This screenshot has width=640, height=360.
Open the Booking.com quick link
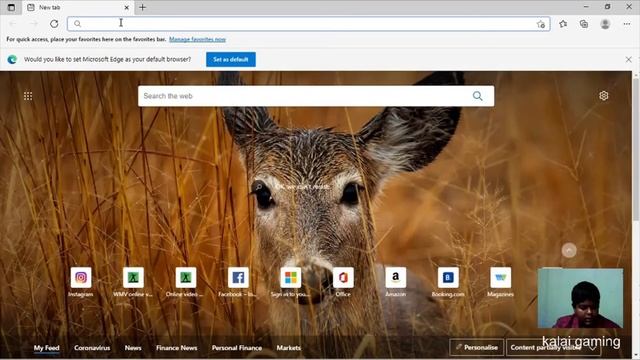[x=448, y=282]
